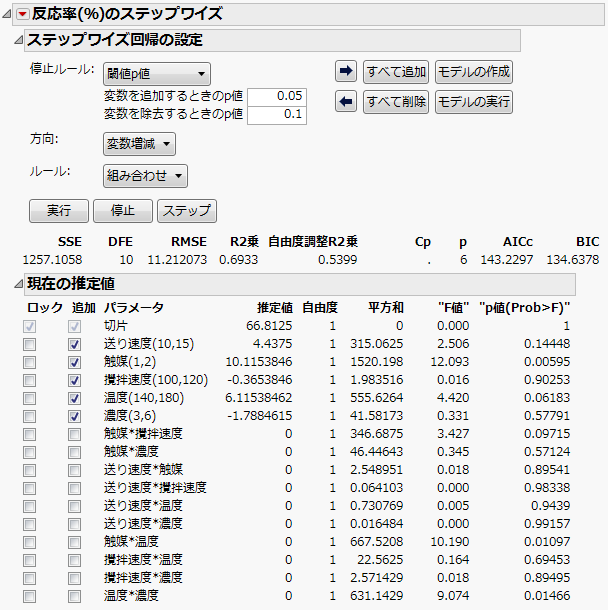Click the 推定値 column header
The image size is (608, 610).
[x=275, y=308]
